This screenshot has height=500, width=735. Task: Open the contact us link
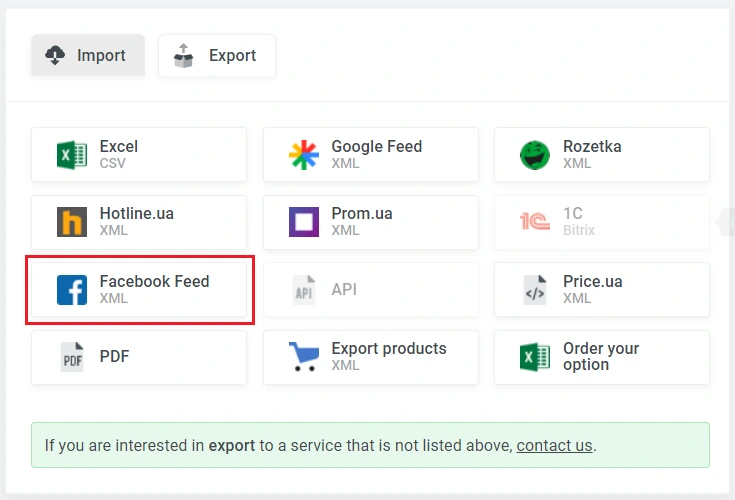(554, 445)
